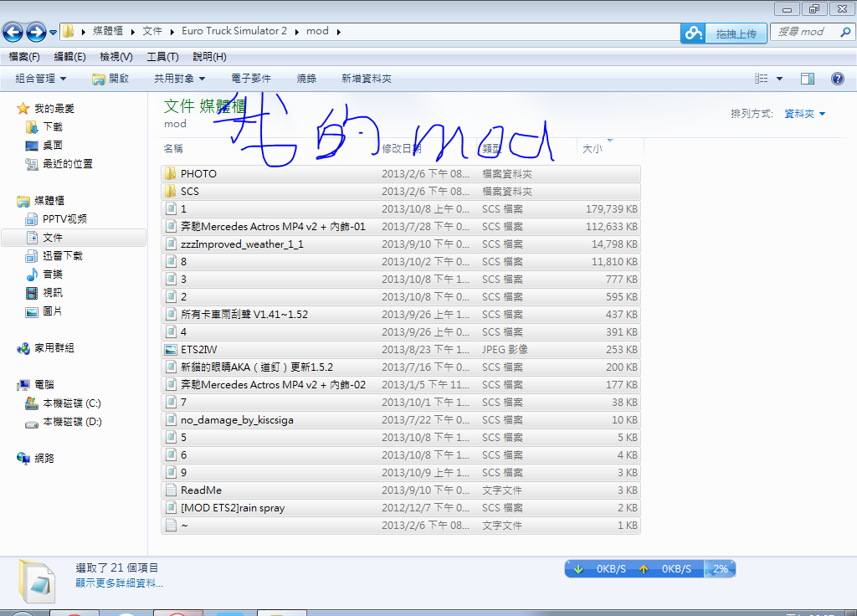Select the zzzImproved_weather_1_1 file

[x=401, y=244]
